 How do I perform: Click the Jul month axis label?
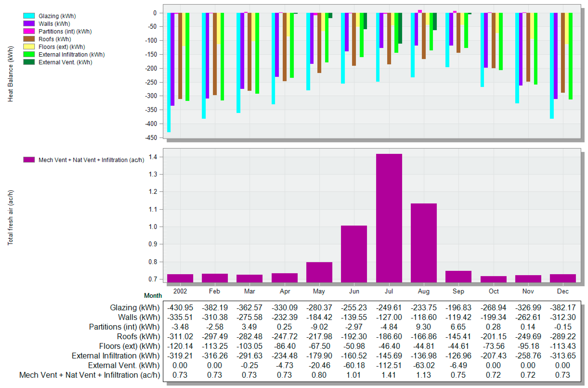389,291
